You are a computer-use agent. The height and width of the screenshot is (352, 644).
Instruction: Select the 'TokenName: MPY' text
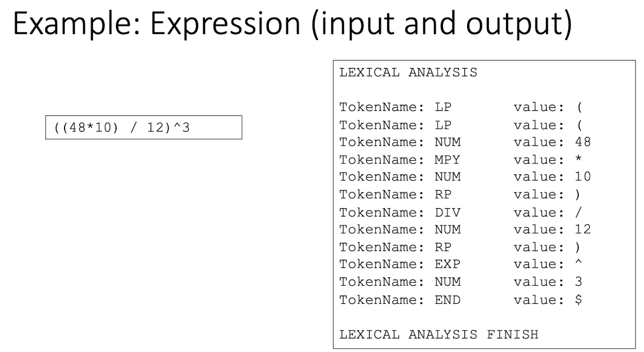[x=400, y=160]
